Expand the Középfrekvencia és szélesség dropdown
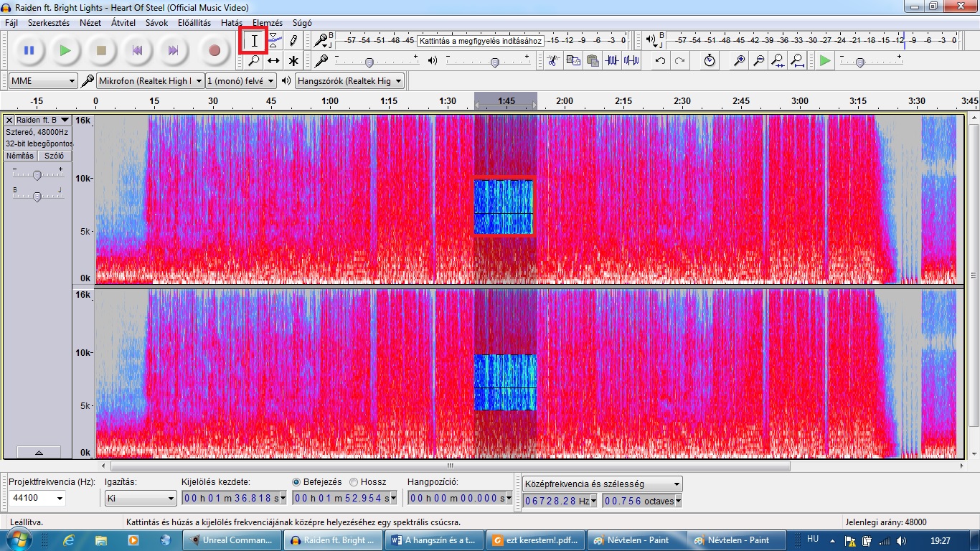This screenshot has width=980, height=551. 602,484
